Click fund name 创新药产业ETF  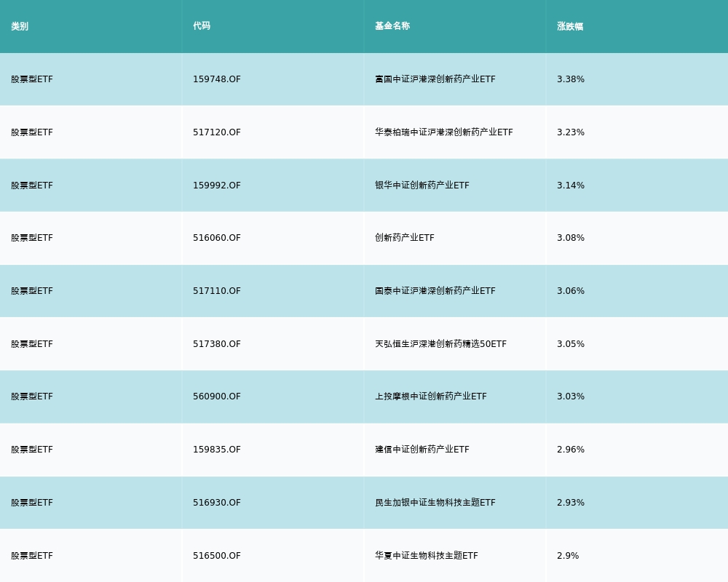tap(404, 238)
